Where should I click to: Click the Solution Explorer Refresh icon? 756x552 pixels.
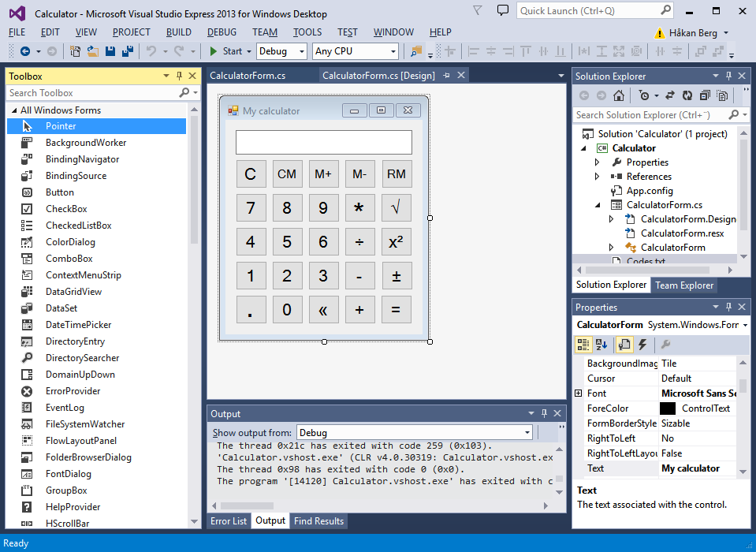coord(687,95)
